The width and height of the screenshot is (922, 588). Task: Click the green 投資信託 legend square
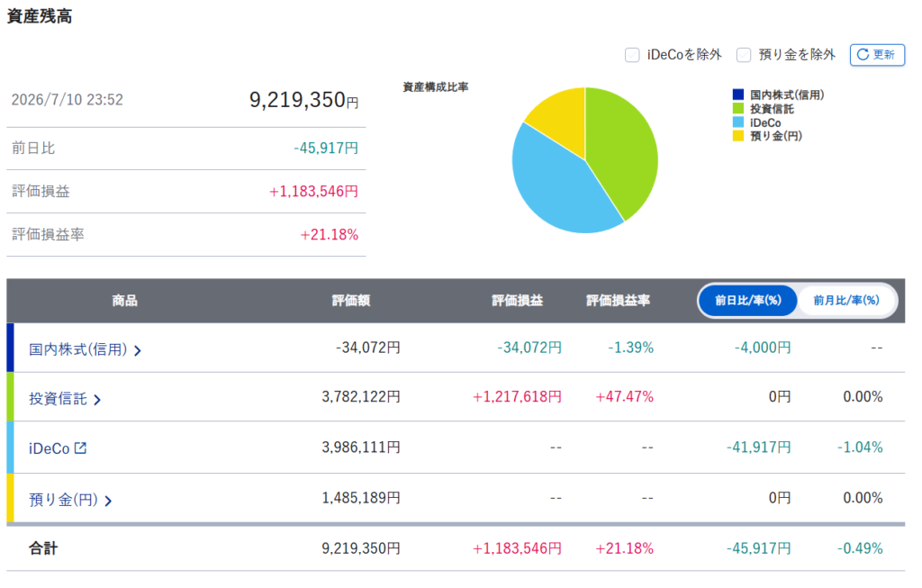click(738, 109)
